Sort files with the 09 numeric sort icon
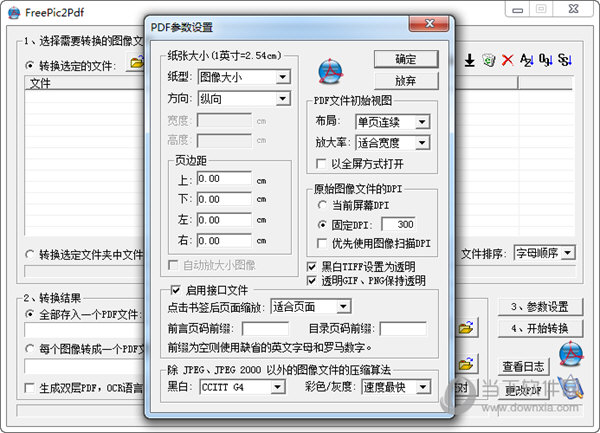Screen dimensions: 600x433 click(545, 60)
